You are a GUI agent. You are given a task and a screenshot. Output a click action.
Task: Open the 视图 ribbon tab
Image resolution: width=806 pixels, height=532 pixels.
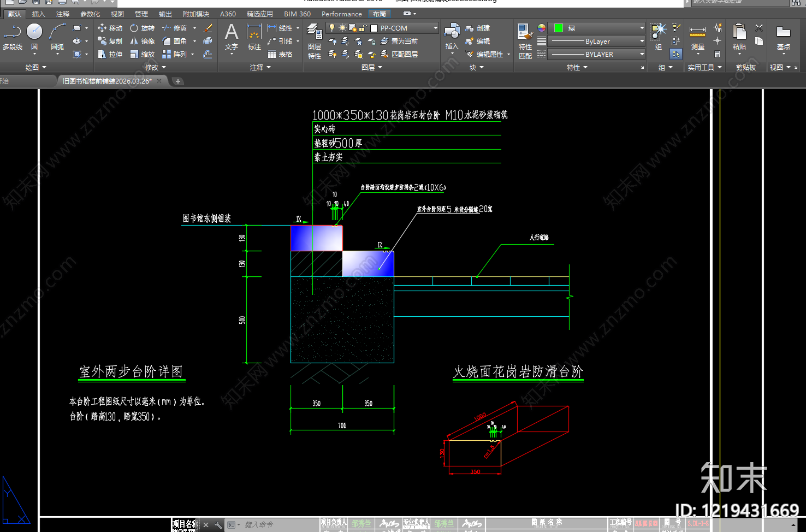point(117,14)
